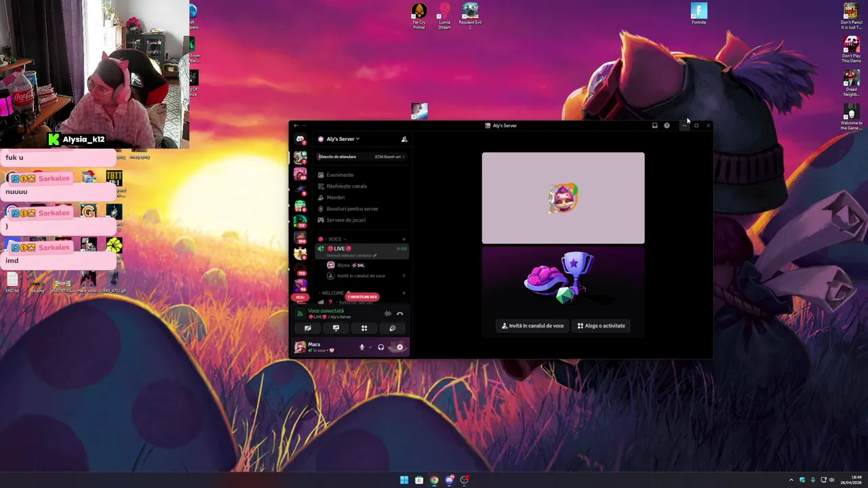
Task: Open server icon with 117 badge
Action: tap(300, 221)
